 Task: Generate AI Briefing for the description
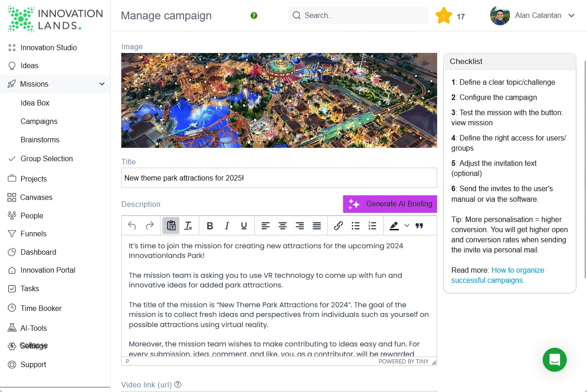click(390, 204)
